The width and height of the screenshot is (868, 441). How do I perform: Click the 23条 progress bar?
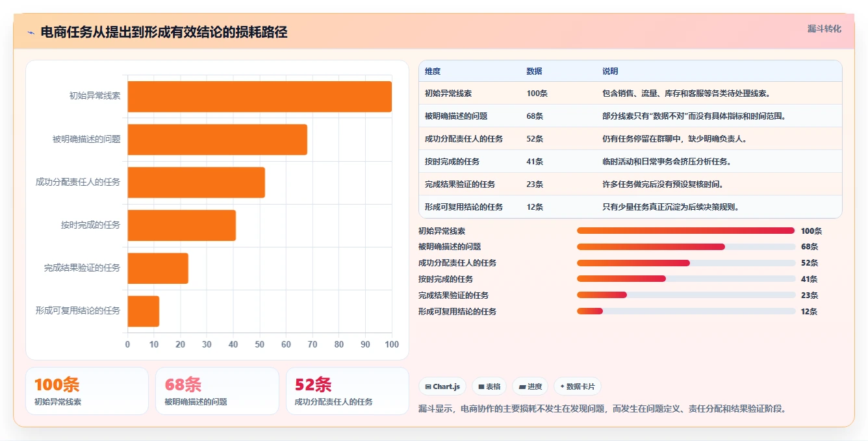(x=686, y=295)
